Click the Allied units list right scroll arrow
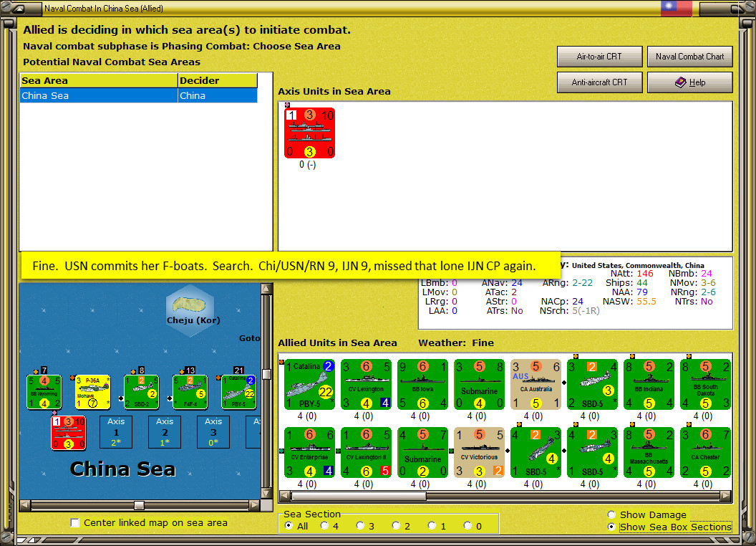756x546 pixels. [x=726, y=496]
